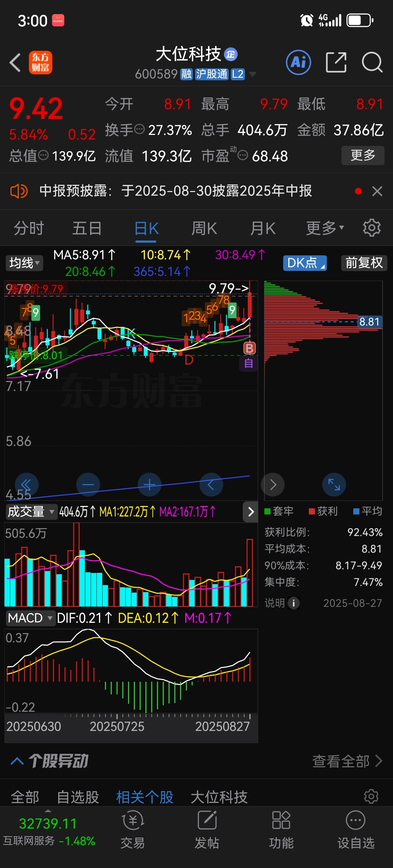Tap 更多 quote details button
393x868 pixels.
(x=363, y=156)
